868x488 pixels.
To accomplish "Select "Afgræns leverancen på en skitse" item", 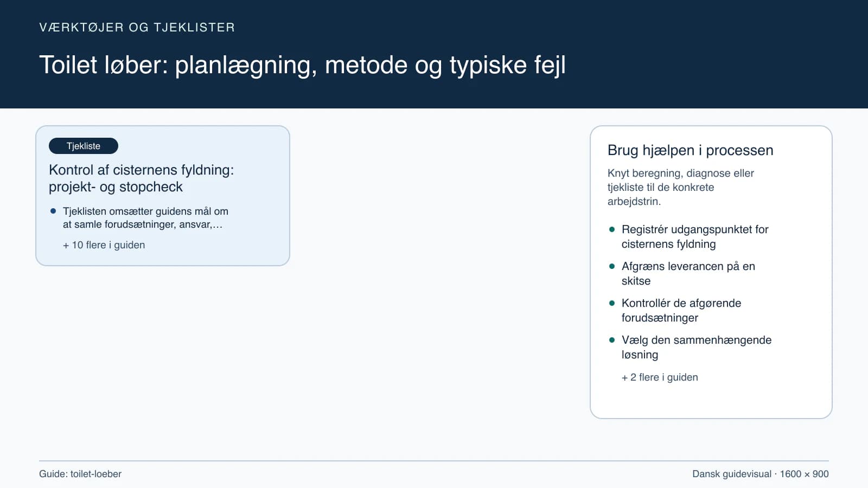I will point(688,274).
